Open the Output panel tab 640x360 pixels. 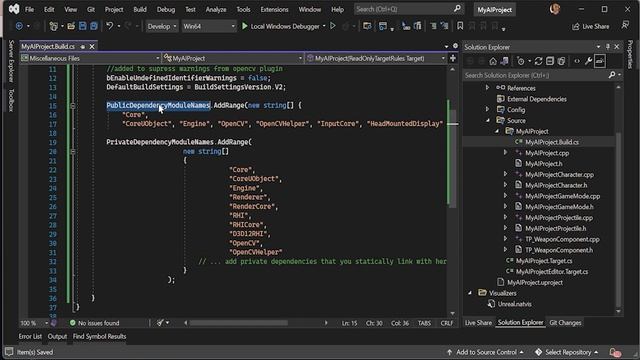pyautogui.click(x=57, y=336)
